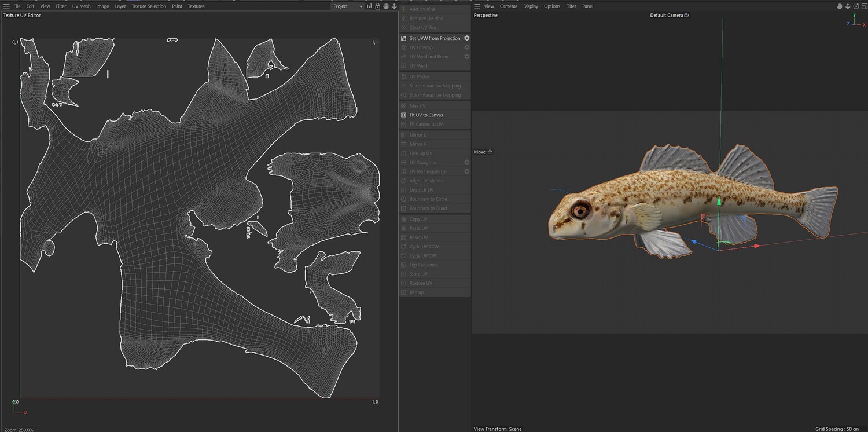
Task: Open the perspective viewport hamburger menu
Action: coord(477,6)
